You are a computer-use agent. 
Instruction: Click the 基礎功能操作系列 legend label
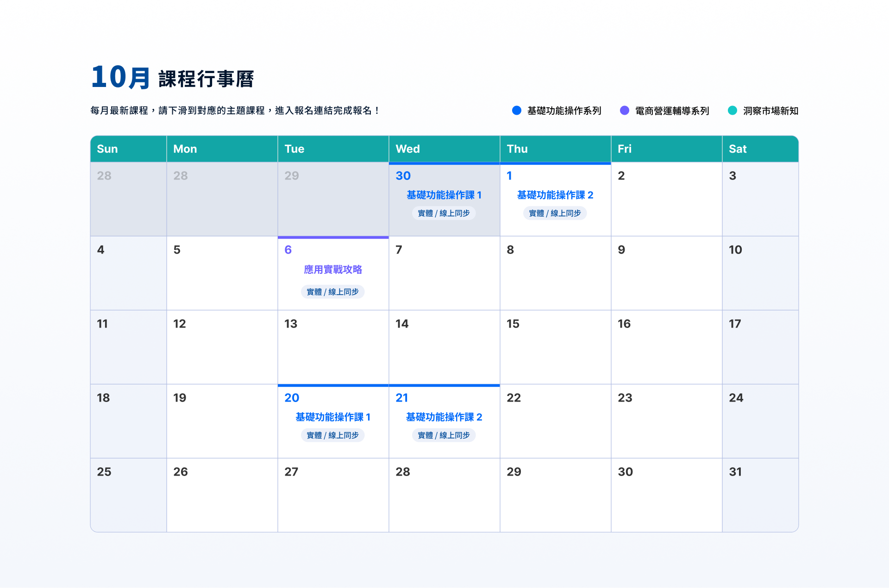point(564,111)
